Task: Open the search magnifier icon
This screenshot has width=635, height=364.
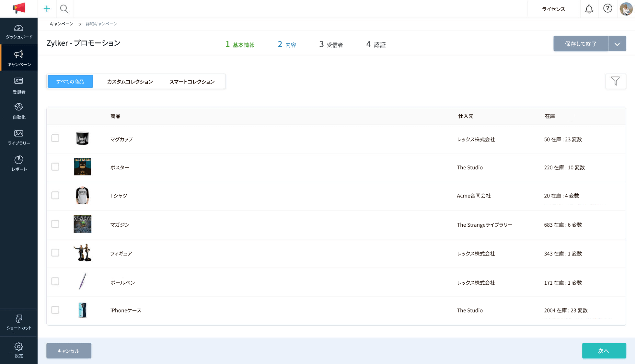Action: coord(64,9)
